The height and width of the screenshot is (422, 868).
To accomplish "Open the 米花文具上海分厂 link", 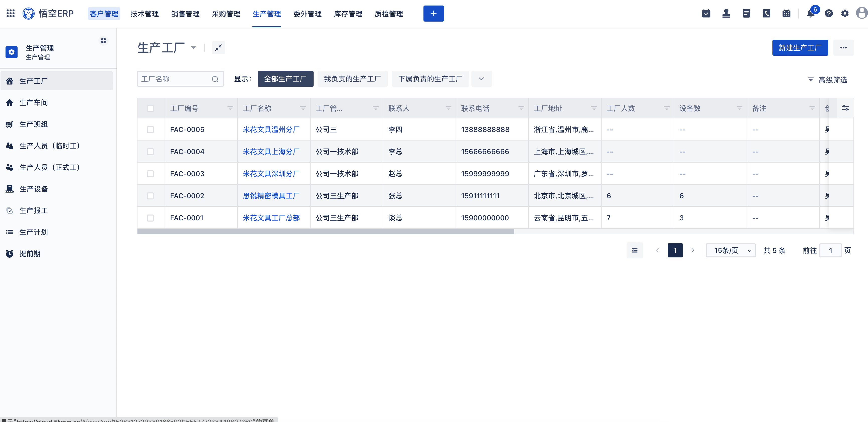I will coord(271,152).
